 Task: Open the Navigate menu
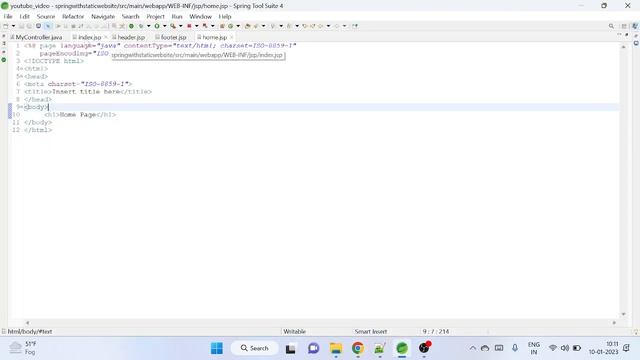[x=103, y=16]
